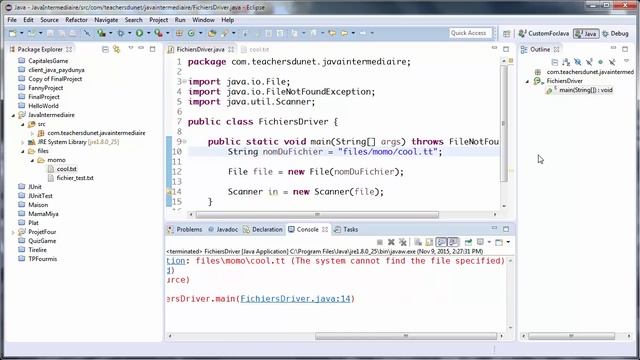This screenshot has height=360, width=640.
Task: Collapse the JavaIntermediaire project node
Action: coord(13,115)
